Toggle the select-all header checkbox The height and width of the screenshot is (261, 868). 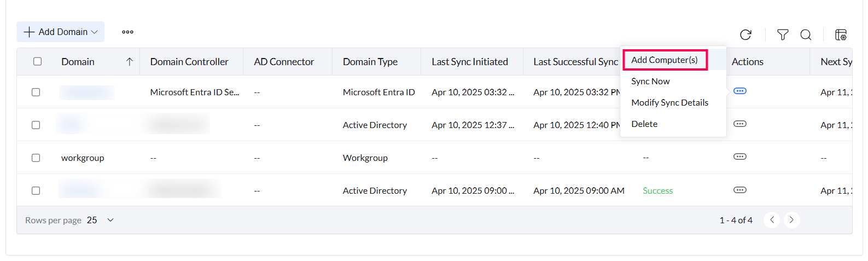tap(38, 61)
